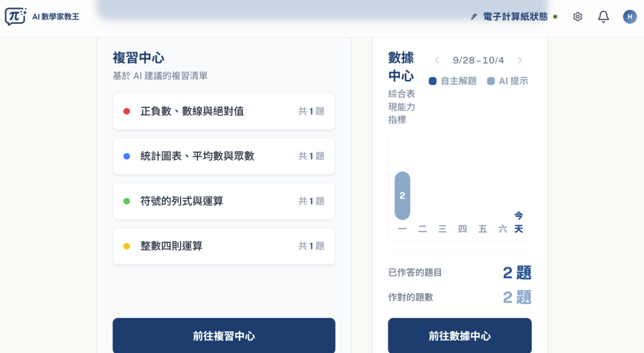Open the 統計圖表、平均數與眾數 review item
Viewport: 644px width, 353px height.
(x=224, y=156)
